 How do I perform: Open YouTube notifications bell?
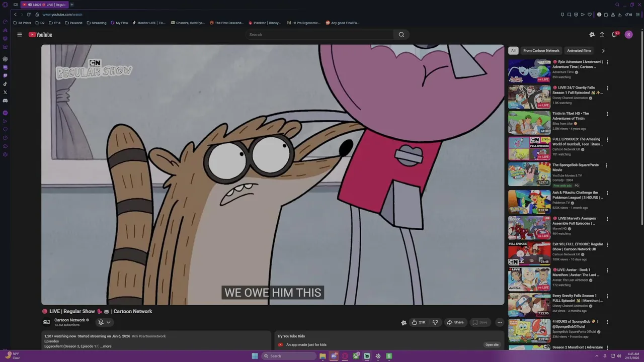click(x=614, y=35)
